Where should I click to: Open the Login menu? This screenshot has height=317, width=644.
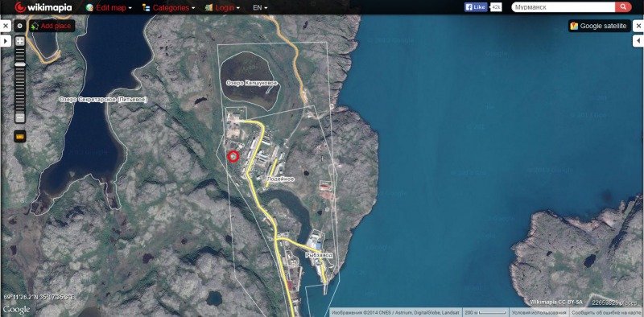point(222,7)
